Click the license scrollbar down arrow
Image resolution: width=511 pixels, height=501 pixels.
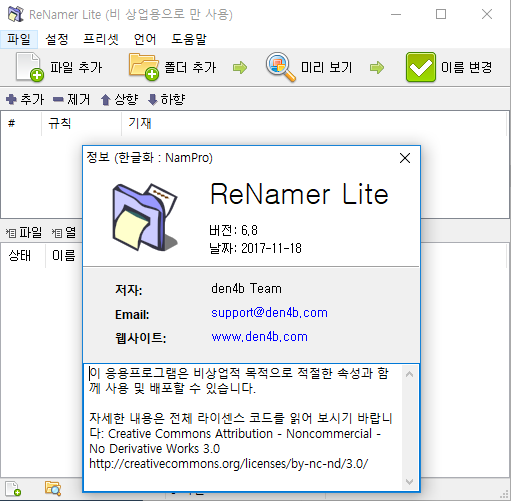410,482
